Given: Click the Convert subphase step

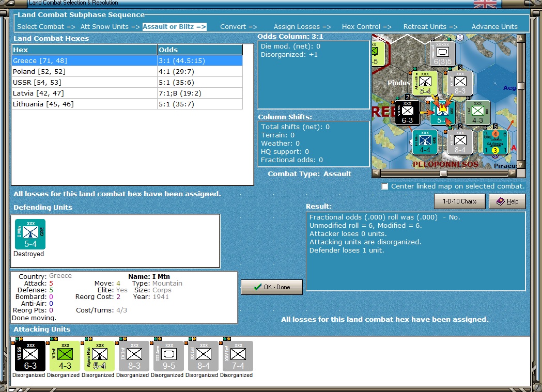Looking at the screenshot, I should pyautogui.click(x=239, y=26).
